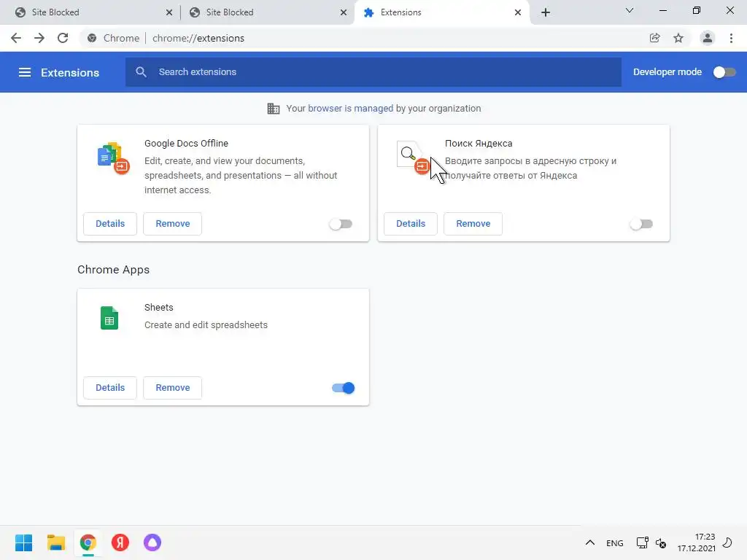Click the managed organization building icon

point(274,109)
